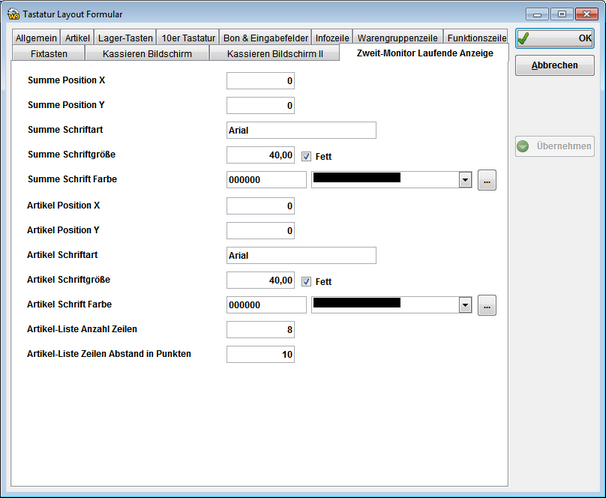Edit Artikel-Liste Anzahl Zeilen field

260,330
